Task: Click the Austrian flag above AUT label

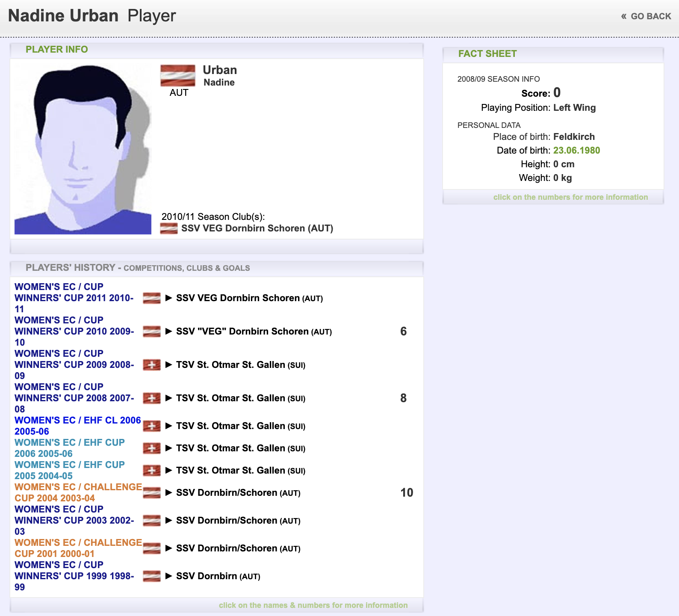Action: 178,76
